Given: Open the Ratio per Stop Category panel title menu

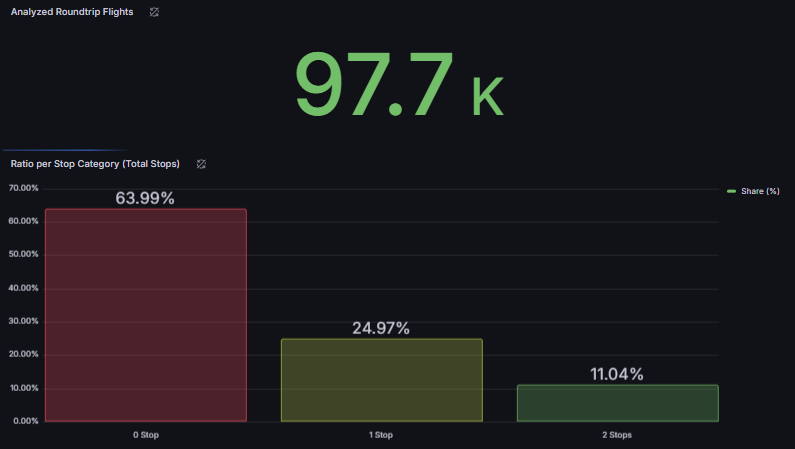Looking at the screenshot, I should pos(95,163).
